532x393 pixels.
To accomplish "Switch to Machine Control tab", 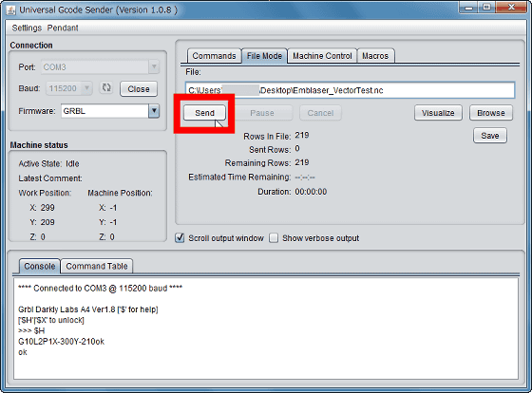I will pos(322,56).
